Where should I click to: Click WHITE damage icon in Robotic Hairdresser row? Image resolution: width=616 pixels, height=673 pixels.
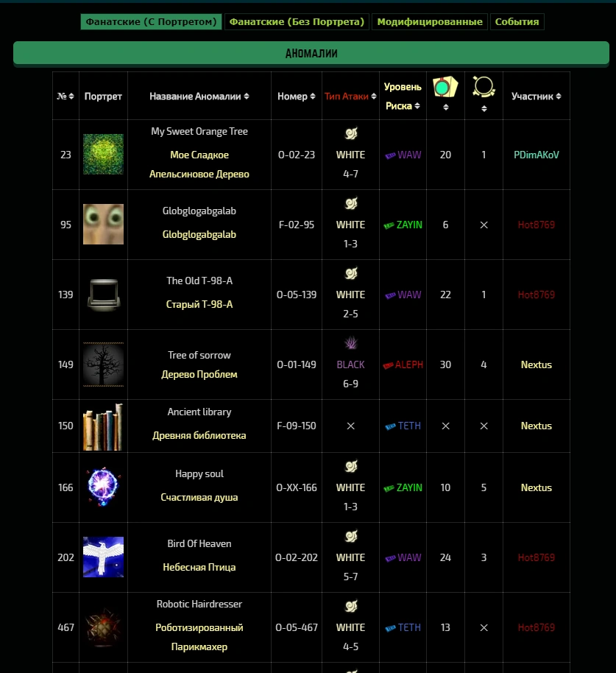(x=351, y=606)
